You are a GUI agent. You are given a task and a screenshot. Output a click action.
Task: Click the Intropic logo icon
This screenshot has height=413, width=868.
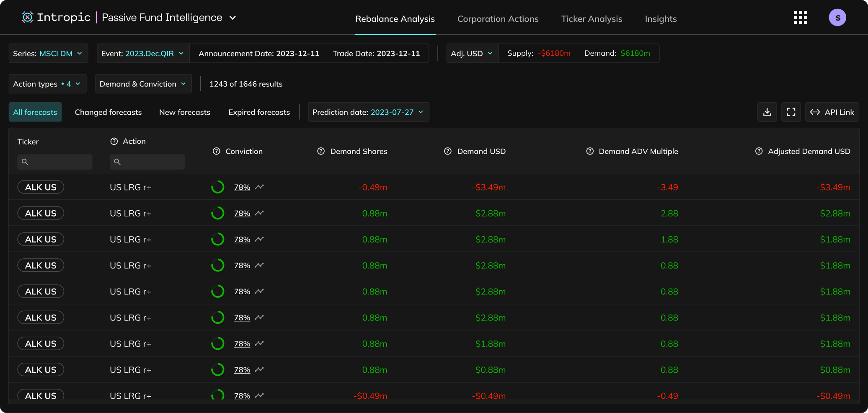click(x=27, y=17)
